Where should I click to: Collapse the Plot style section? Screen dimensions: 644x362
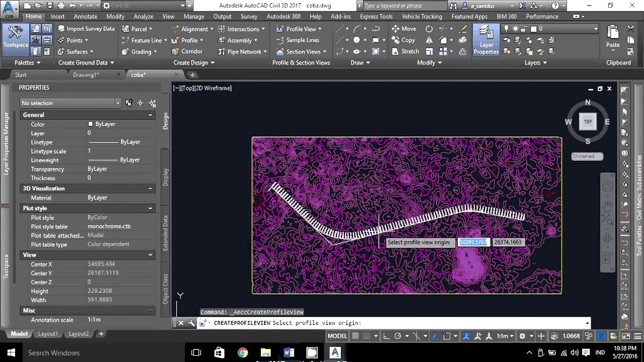point(150,208)
